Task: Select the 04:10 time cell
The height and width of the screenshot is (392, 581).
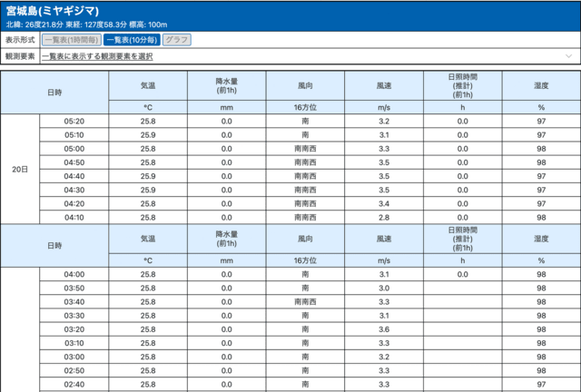Action: click(74, 217)
